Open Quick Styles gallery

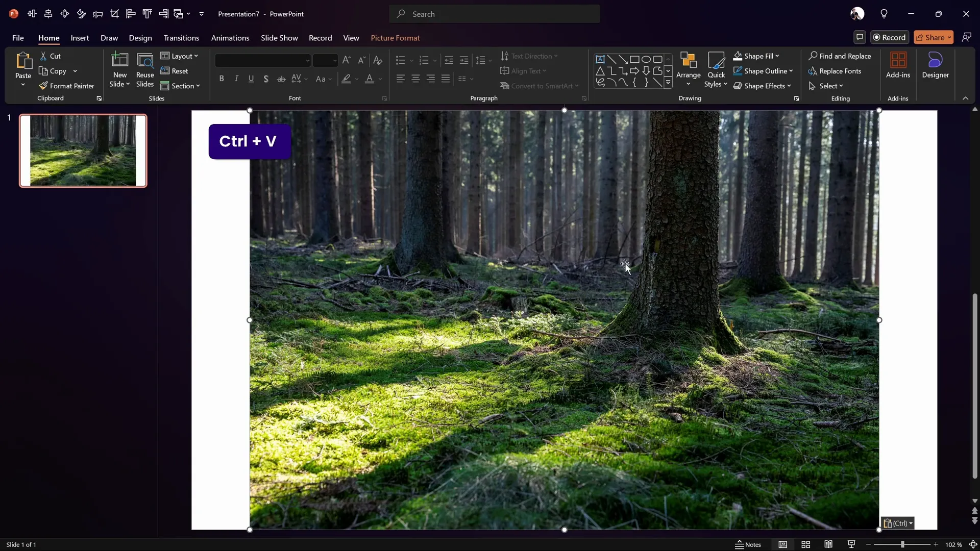pos(716,70)
